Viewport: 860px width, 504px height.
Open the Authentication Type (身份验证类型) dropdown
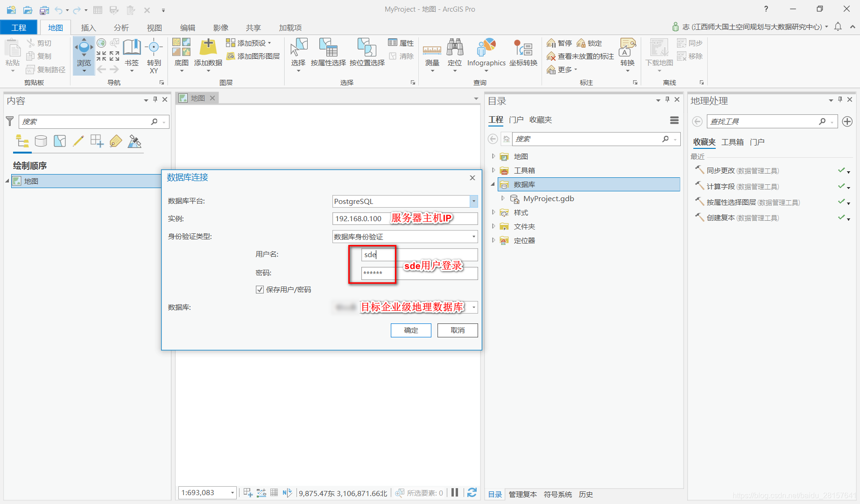pyautogui.click(x=473, y=237)
